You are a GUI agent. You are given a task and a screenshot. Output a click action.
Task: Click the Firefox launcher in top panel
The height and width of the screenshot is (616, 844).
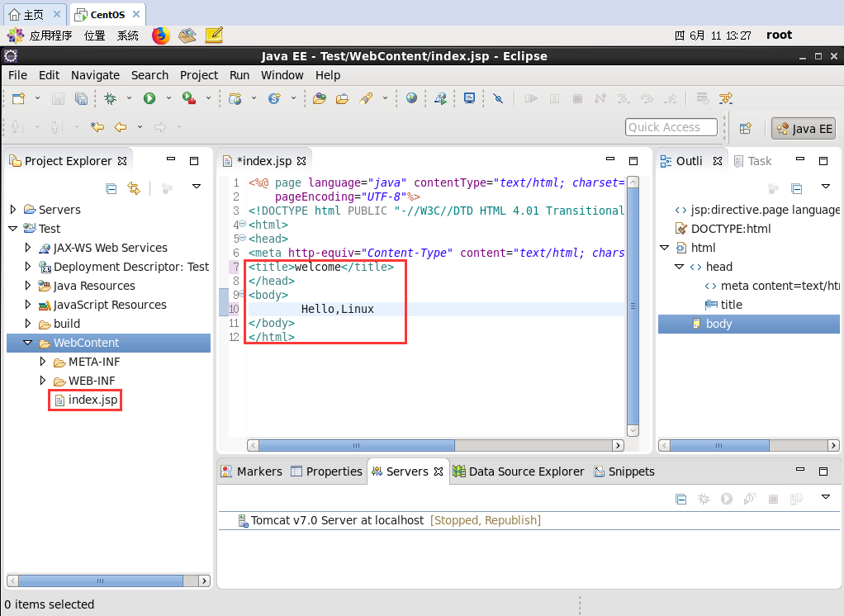coord(161,36)
